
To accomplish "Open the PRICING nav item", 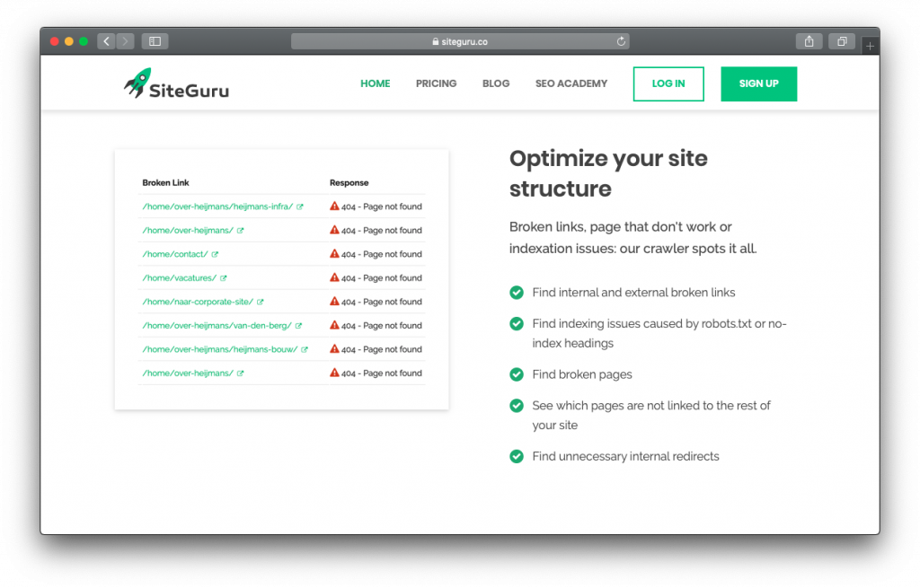I will point(436,83).
